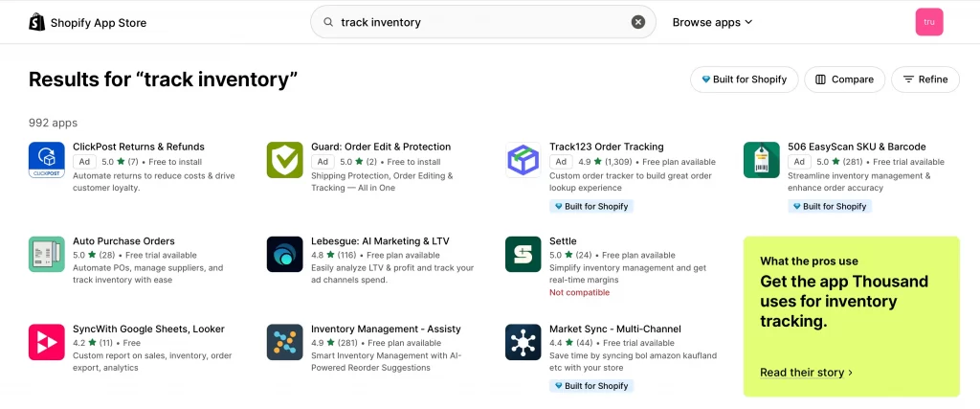Click the Built for Shopify badge under Market Sync
This screenshot has width=980, height=409.
pyautogui.click(x=591, y=386)
